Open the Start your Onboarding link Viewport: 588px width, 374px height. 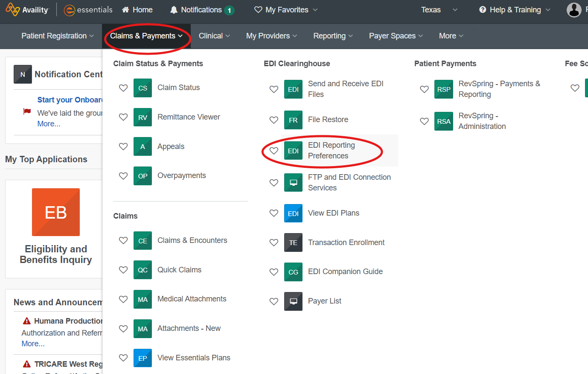pyautogui.click(x=70, y=100)
